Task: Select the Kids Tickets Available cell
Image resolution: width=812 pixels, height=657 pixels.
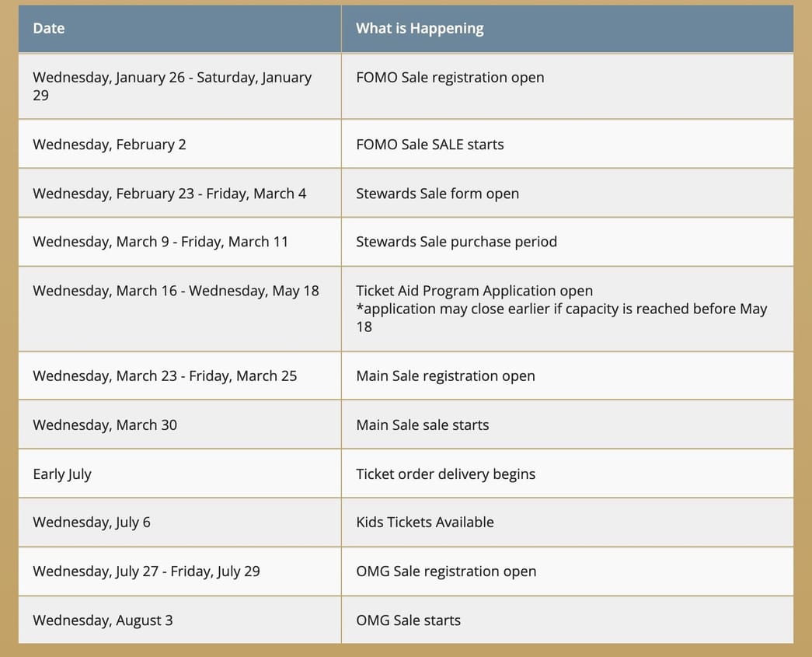Action: (425, 522)
